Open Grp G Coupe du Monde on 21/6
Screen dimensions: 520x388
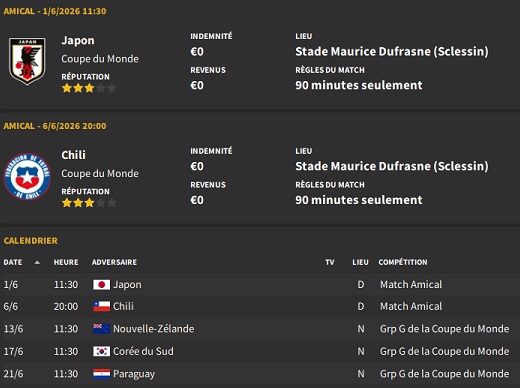pyautogui.click(x=444, y=374)
